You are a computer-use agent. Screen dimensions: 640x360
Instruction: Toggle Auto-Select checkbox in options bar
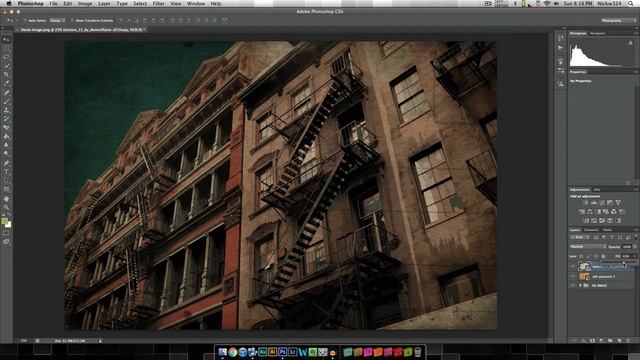click(24, 20)
